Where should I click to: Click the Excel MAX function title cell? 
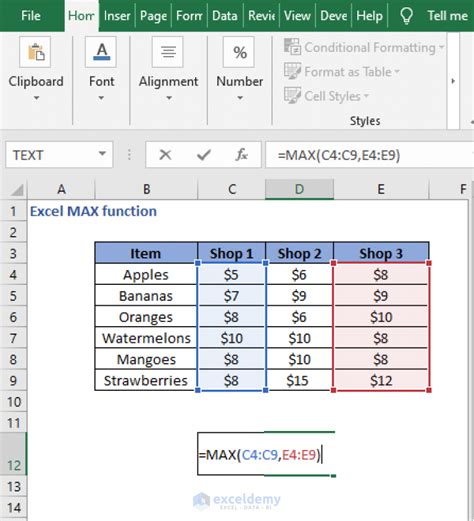[93, 211]
